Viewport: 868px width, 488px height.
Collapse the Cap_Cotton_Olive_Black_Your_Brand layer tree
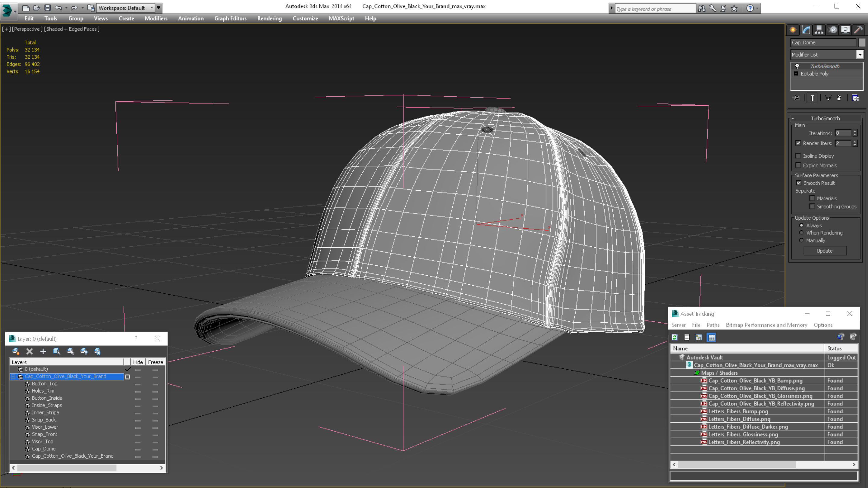[x=13, y=377]
